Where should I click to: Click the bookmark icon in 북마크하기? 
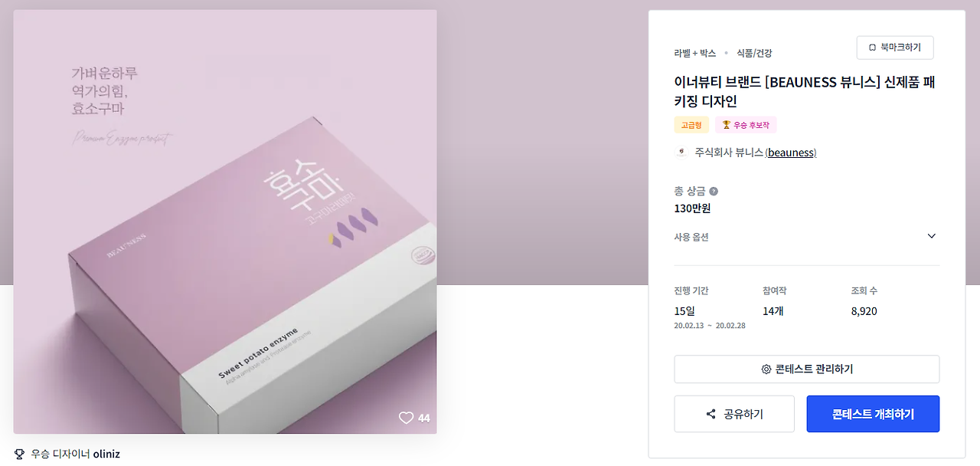tap(872, 48)
